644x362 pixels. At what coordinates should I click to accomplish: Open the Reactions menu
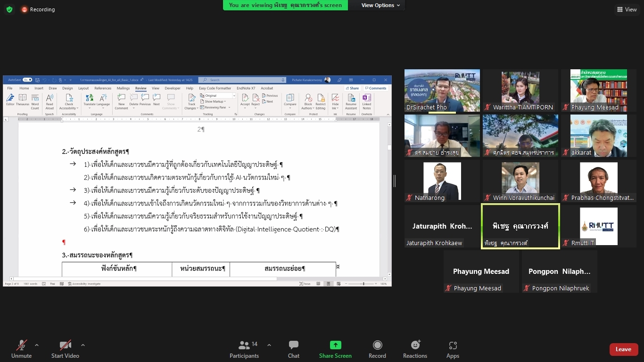click(415, 349)
